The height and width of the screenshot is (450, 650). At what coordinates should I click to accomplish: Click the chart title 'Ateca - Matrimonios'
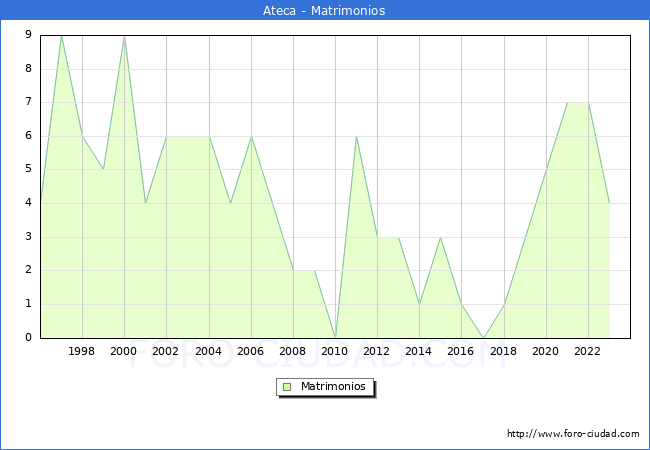(324, 10)
